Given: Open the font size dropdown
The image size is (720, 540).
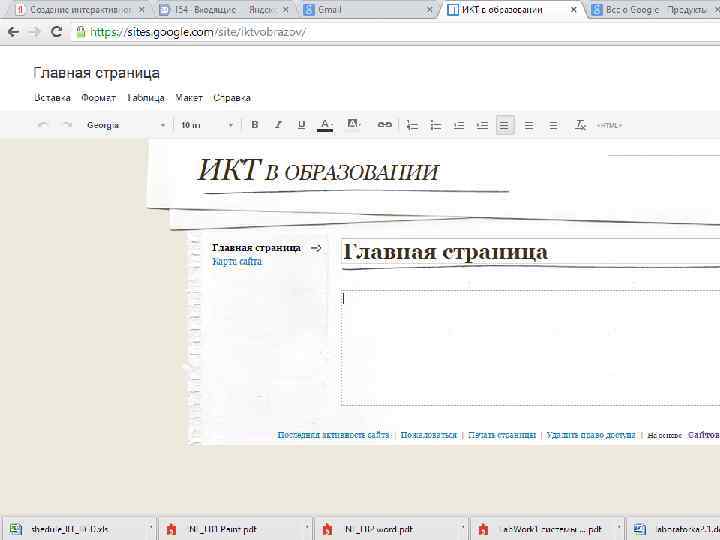Looking at the screenshot, I should click(206, 125).
